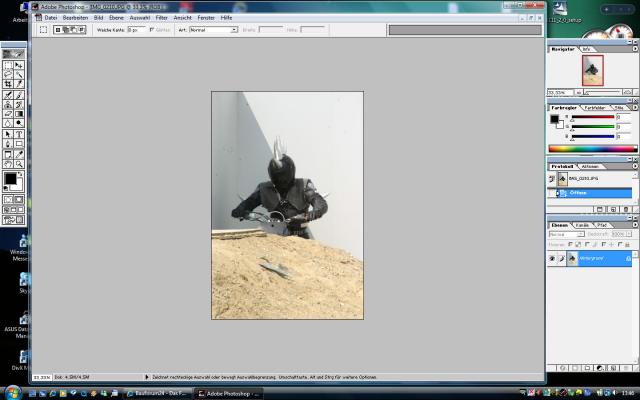
Task: Click the Bauforum24 taskbar button
Action: (157, 393)
